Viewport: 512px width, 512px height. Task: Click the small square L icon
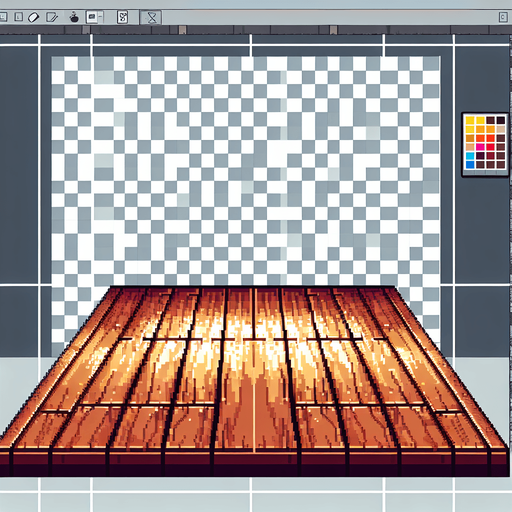[x=18, y=17]
